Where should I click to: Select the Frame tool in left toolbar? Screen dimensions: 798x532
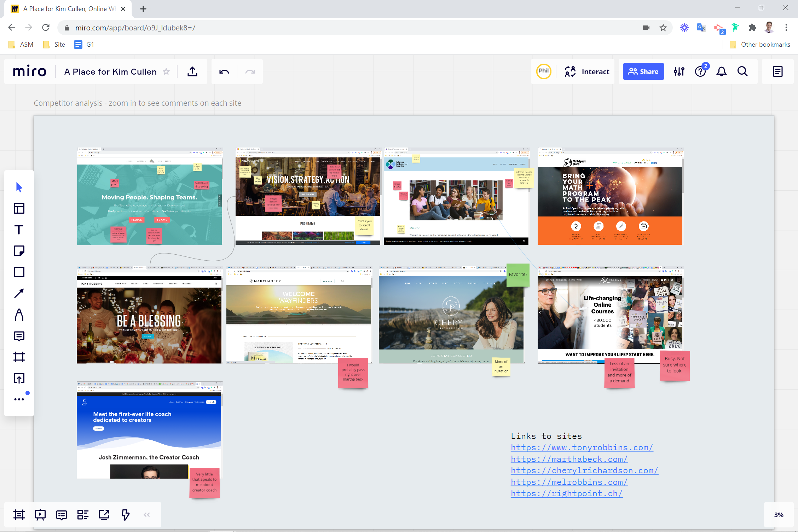(19, 357)
